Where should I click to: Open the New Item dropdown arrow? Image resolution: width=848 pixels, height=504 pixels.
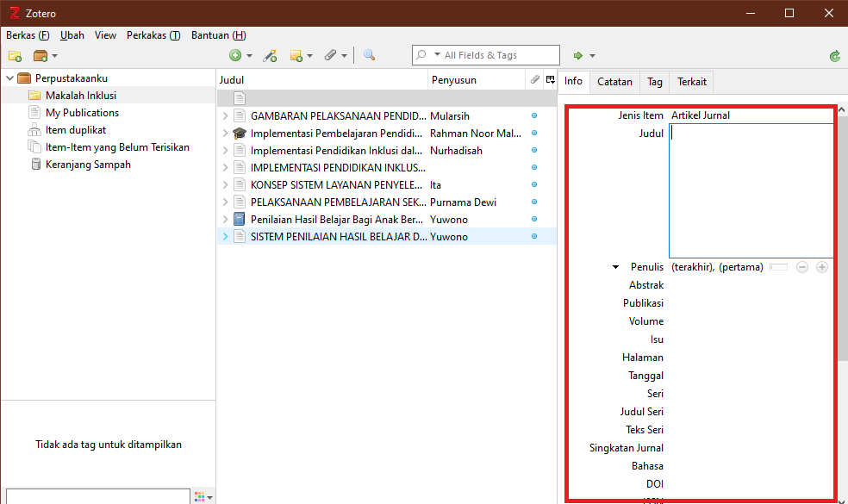point(249,56)
